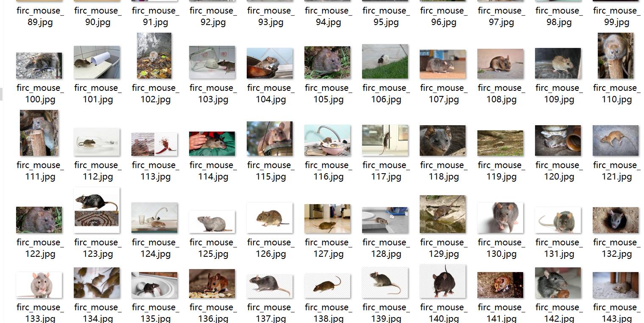Click firc_mouse_110.jpg tall thumbnail

coord(616,56)
